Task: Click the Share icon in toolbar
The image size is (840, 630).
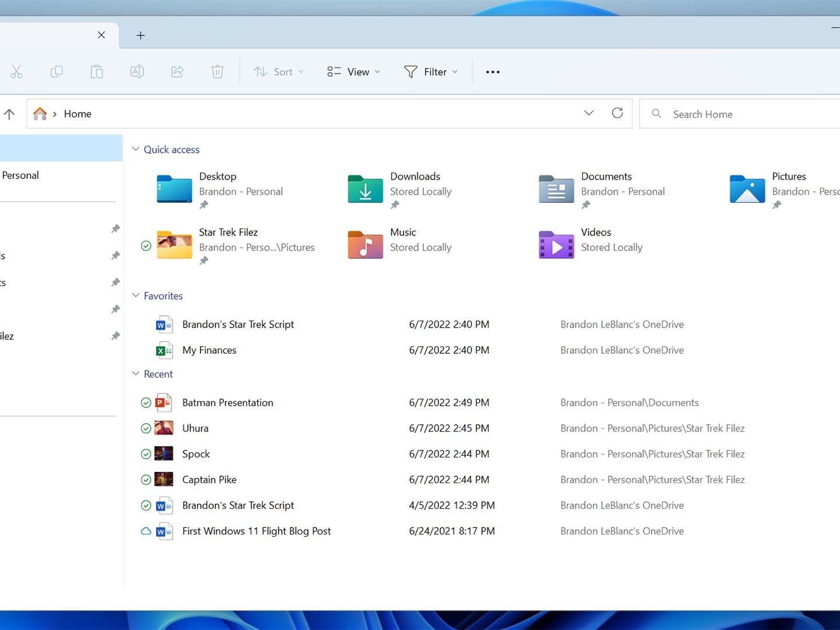Action: tap(177, 72)
